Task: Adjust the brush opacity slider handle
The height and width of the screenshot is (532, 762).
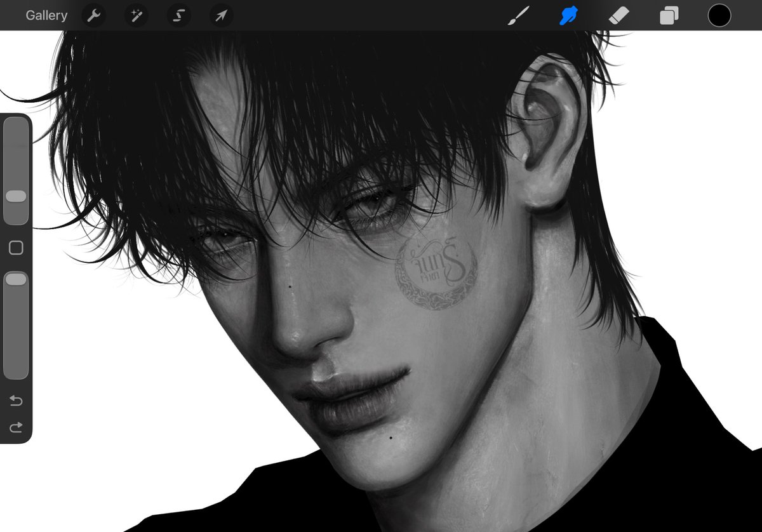Action: pyautogui.click(x=16, y=279)
